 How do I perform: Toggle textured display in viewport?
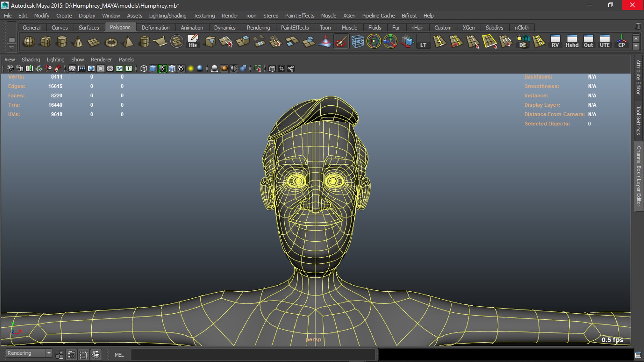coord(181,69)
